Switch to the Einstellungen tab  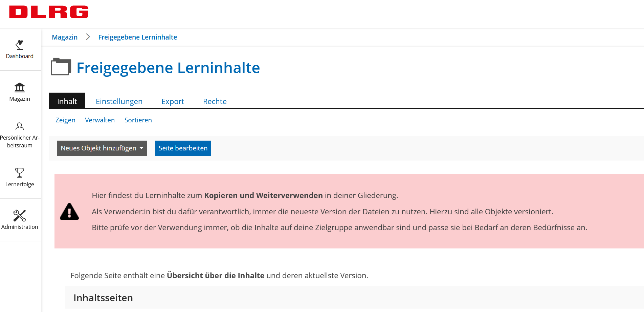[x=119, y=101]
